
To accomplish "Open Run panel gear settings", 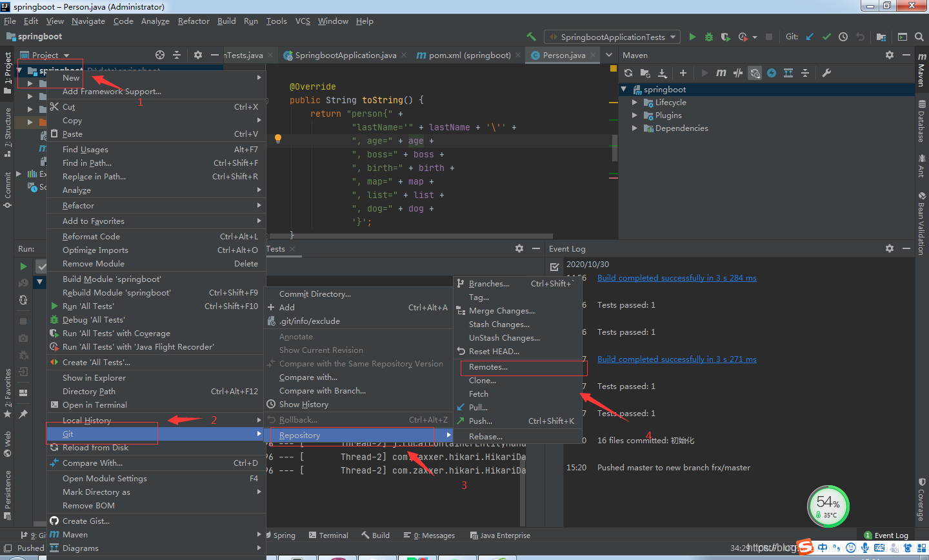I will click(519, 248).
